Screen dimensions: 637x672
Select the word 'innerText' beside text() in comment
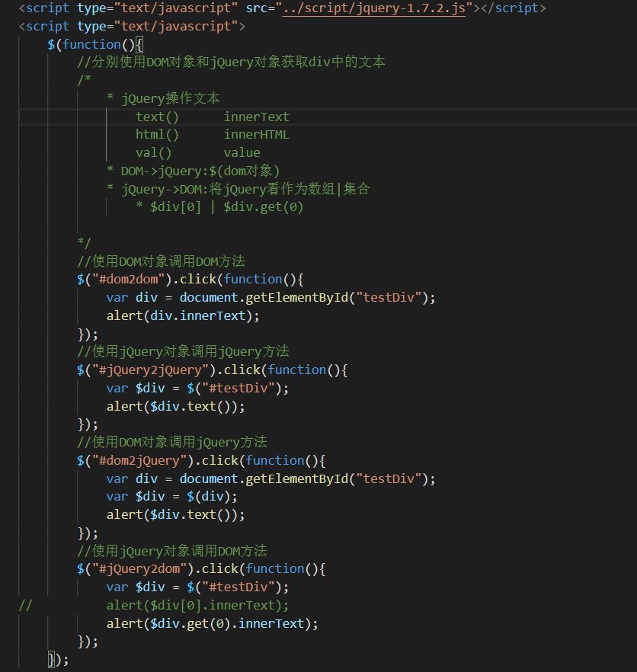click(x=256, y=117)
